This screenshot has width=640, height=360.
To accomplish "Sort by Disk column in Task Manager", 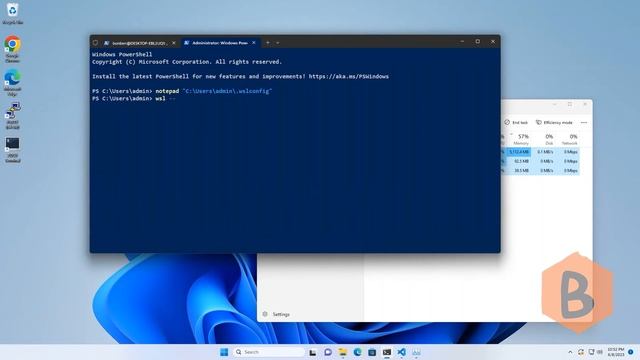I will 547,139.
